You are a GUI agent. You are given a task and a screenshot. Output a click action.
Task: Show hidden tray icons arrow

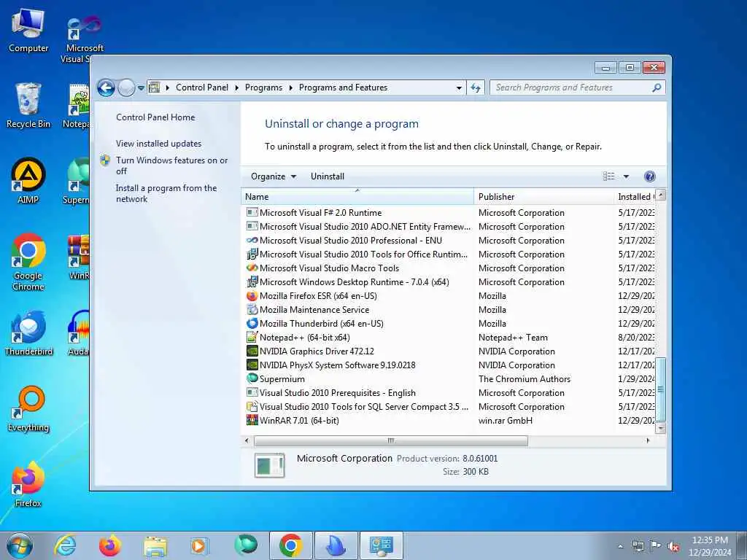click(x=620, y=547)
